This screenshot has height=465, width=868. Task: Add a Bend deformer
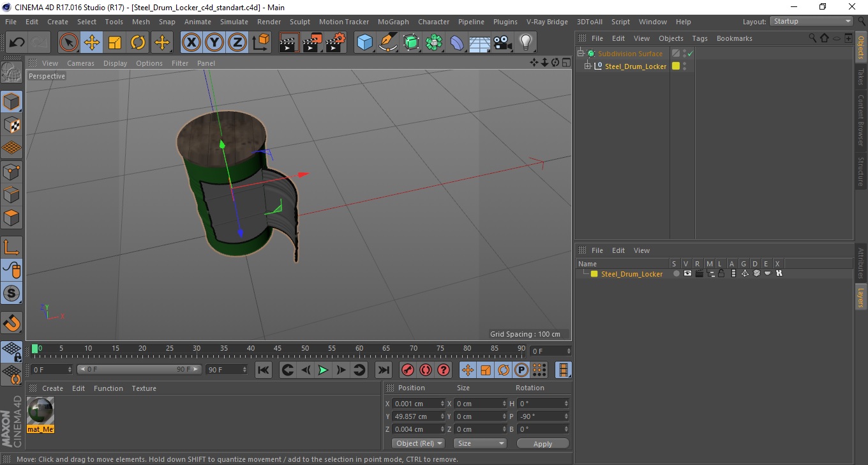[457, 43]
